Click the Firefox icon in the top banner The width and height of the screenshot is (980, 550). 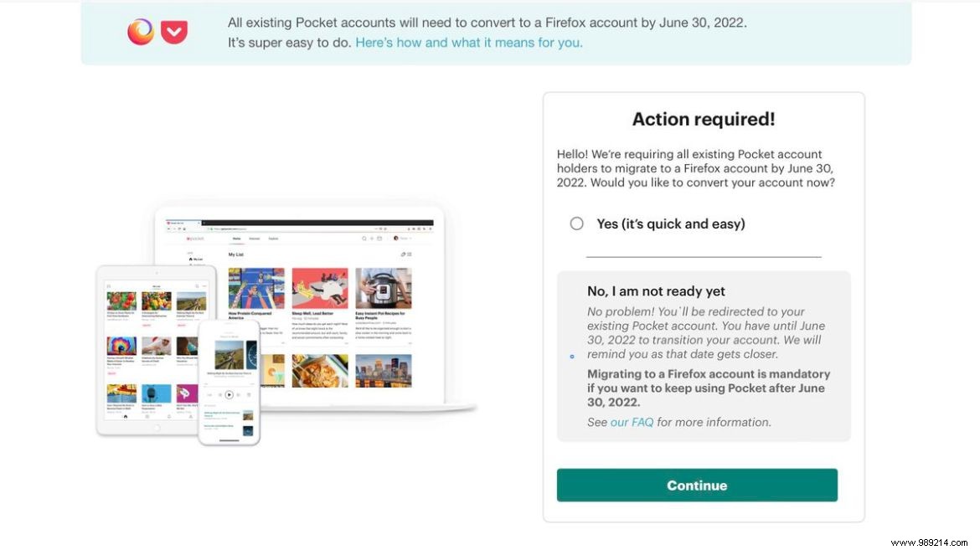click(x=141, y=31)
